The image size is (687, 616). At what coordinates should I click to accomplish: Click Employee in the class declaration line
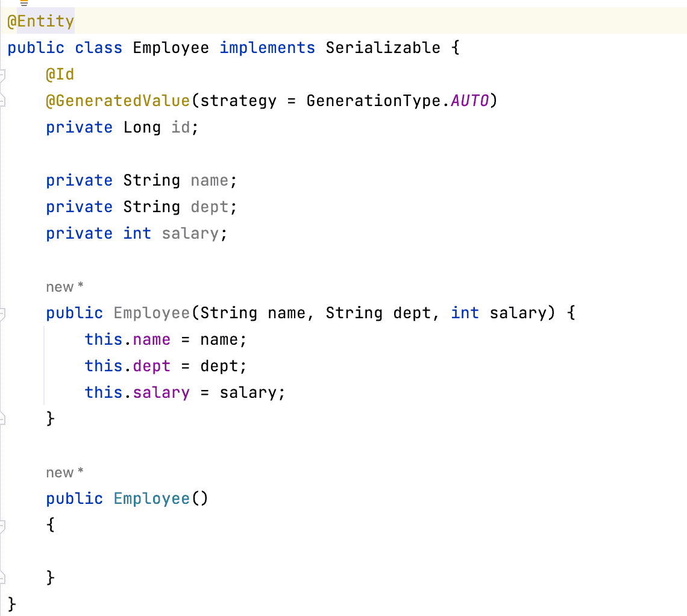pos(171,48)
